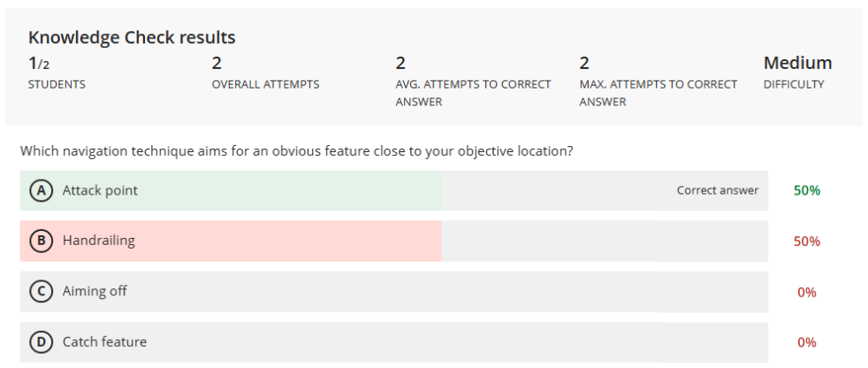Click the circled A option icon

[x=41, y=191]
